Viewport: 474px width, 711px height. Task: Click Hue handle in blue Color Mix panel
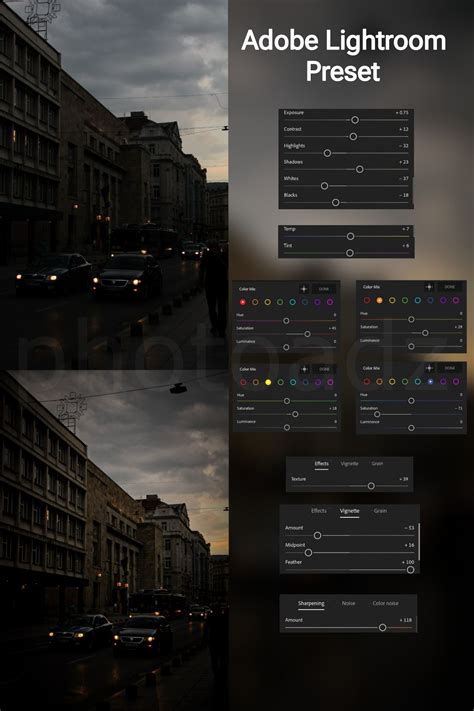tap(411, 401)
